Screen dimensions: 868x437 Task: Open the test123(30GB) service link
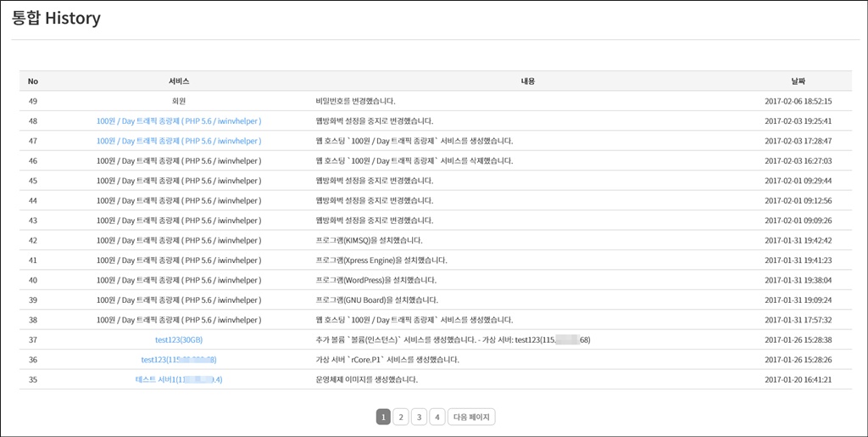click(x=179, y=339)
